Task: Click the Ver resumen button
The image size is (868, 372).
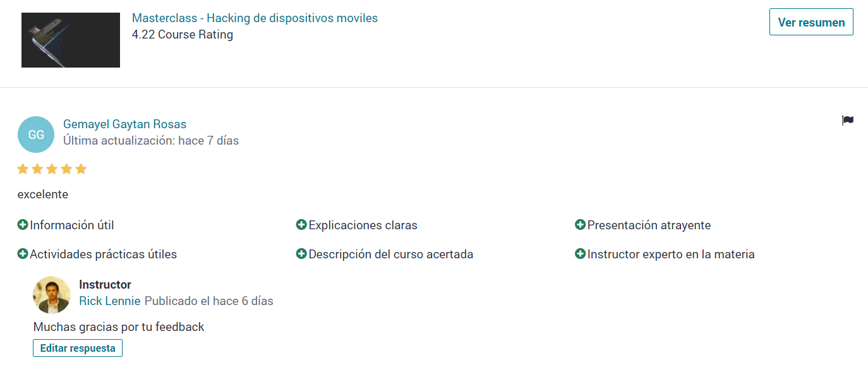Action: point(811,22)
